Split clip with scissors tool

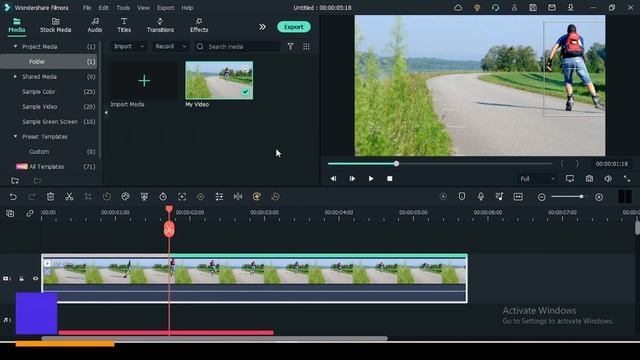click(69, 197)
